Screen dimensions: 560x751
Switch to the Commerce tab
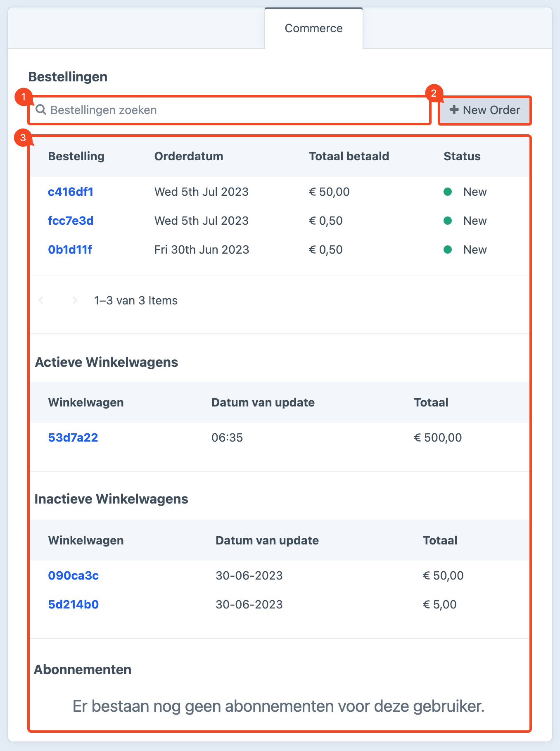(313, 28)
